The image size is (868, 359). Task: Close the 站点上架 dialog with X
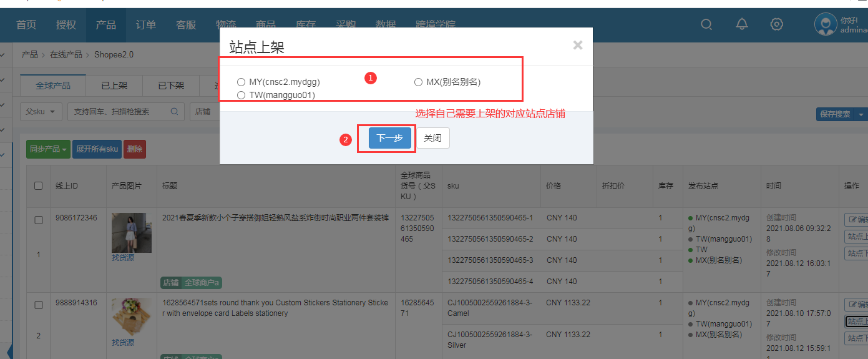(x=578, y=45)
